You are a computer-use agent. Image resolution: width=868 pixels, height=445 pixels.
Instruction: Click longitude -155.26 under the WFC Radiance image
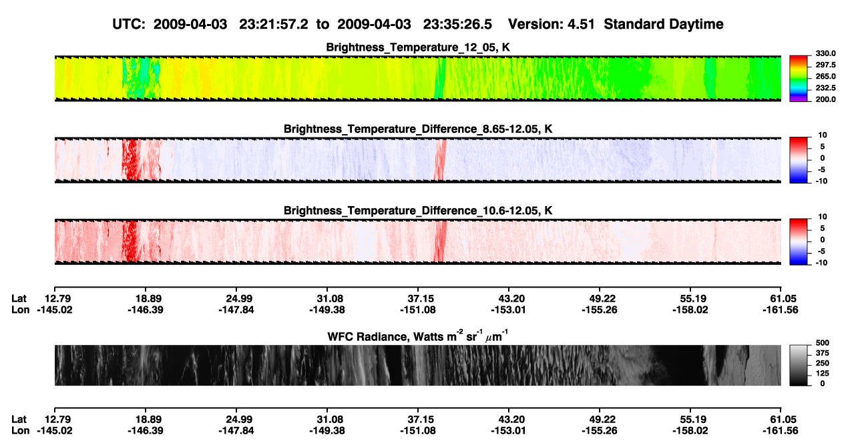(598, 431)
